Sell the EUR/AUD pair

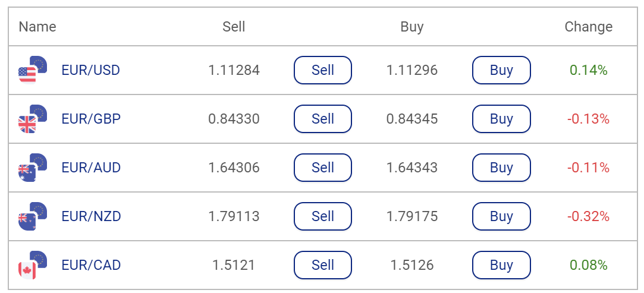coord(323,168)
